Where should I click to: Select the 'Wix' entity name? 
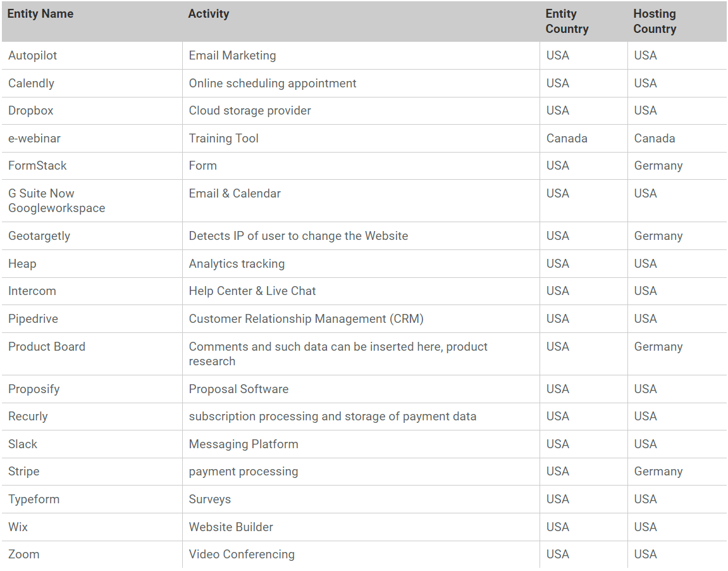18,527
